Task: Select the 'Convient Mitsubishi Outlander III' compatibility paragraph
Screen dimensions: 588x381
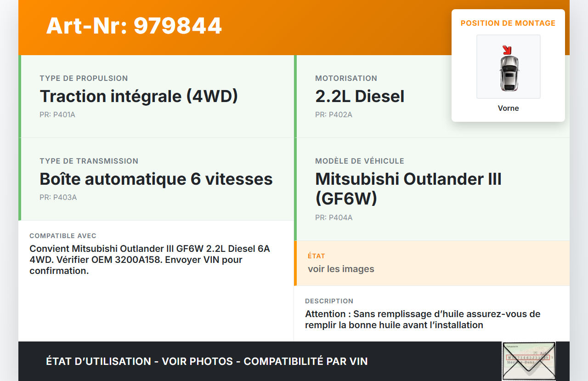Action: [x=150, y=260]
